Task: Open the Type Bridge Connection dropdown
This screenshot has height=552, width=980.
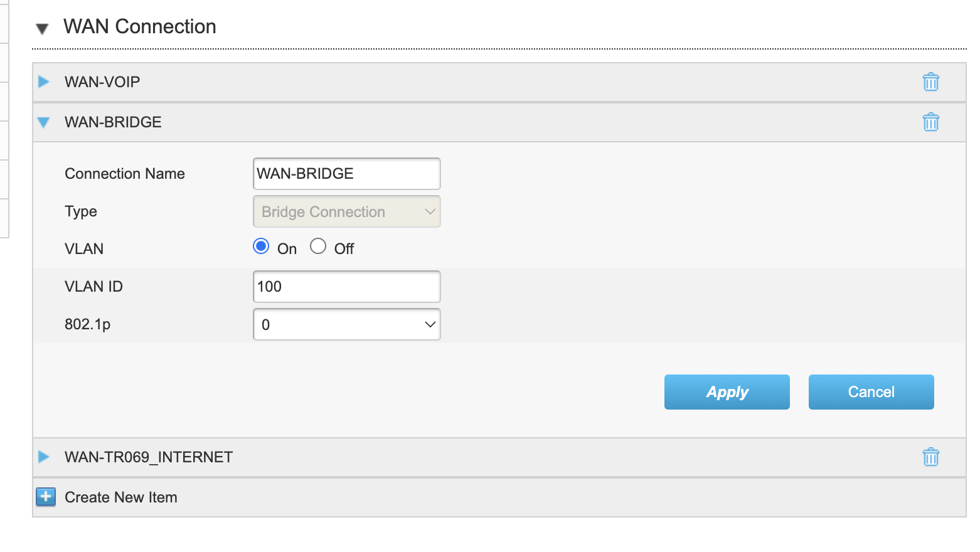Action: pos(347,211)
